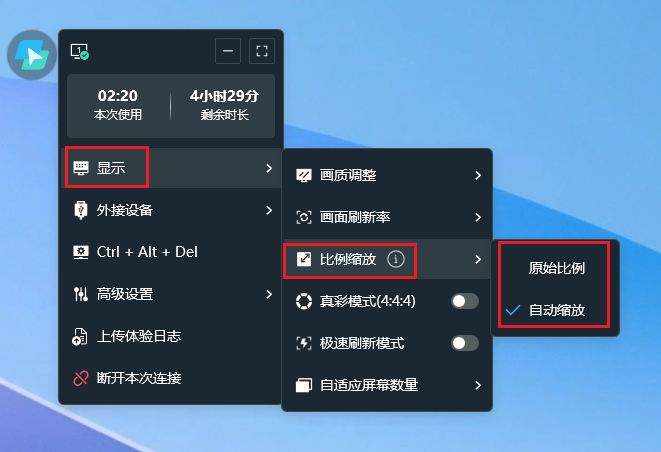Click the monitor connection status icon
Screen dimensions: 661x452
click(x=80, y=51)
